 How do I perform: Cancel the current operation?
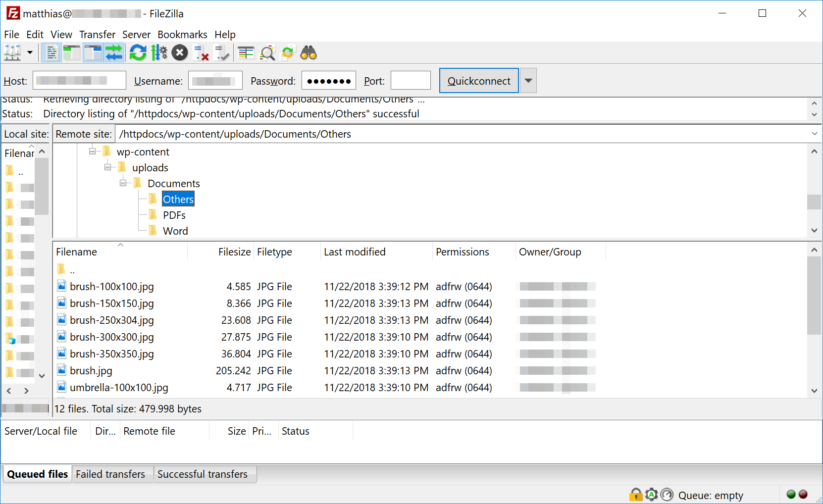click(180, 53)
